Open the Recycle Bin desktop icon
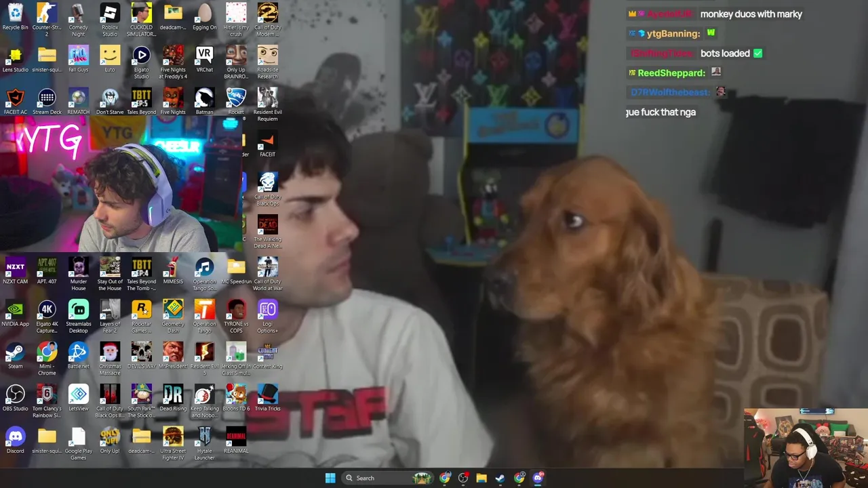The height and width of the screenshot is (488, 868). [x=15, y=18]
